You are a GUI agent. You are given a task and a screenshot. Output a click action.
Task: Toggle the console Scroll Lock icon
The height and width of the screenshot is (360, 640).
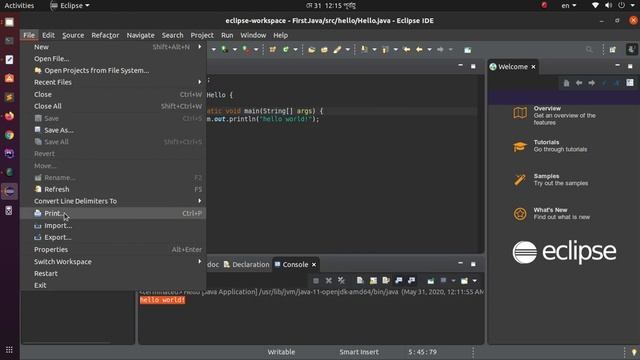tap(373, 280)
